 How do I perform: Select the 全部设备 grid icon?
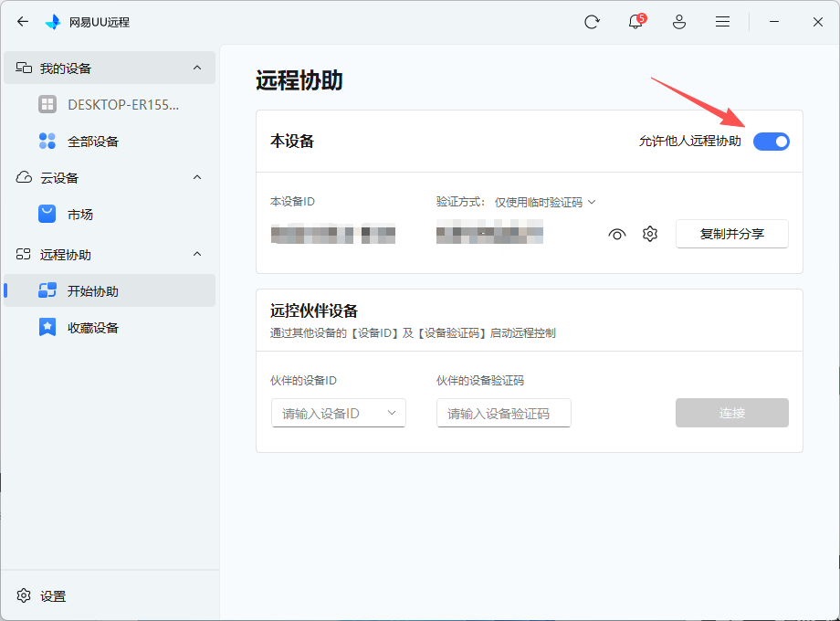[47, 141]
